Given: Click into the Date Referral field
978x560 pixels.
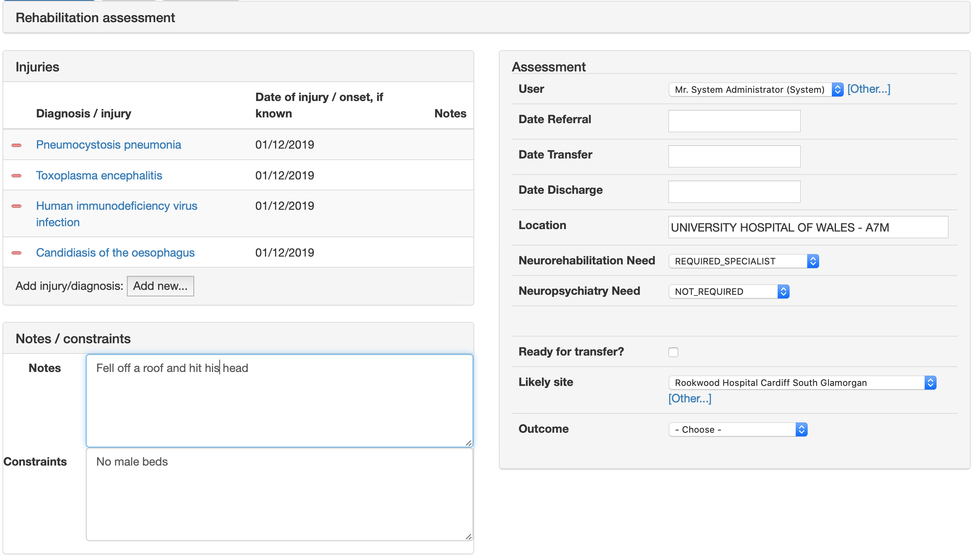Looking at the screenshot, I should coord(734,121).
